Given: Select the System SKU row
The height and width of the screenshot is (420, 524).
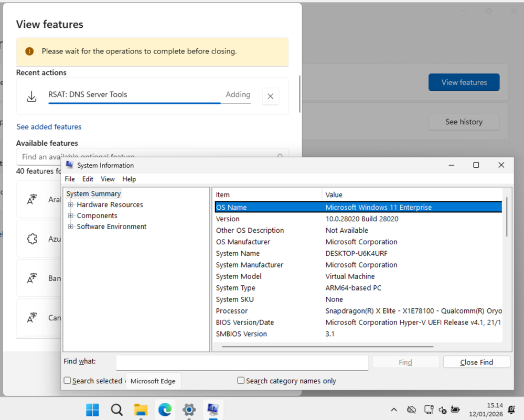Looking at the screenshot, I should point(358,299).
